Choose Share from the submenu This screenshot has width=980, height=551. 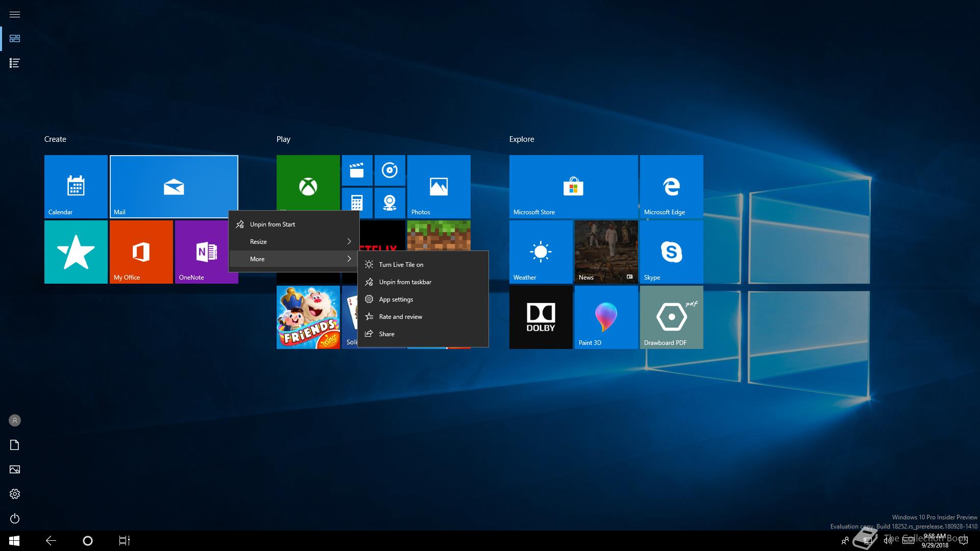pos(423,334)
